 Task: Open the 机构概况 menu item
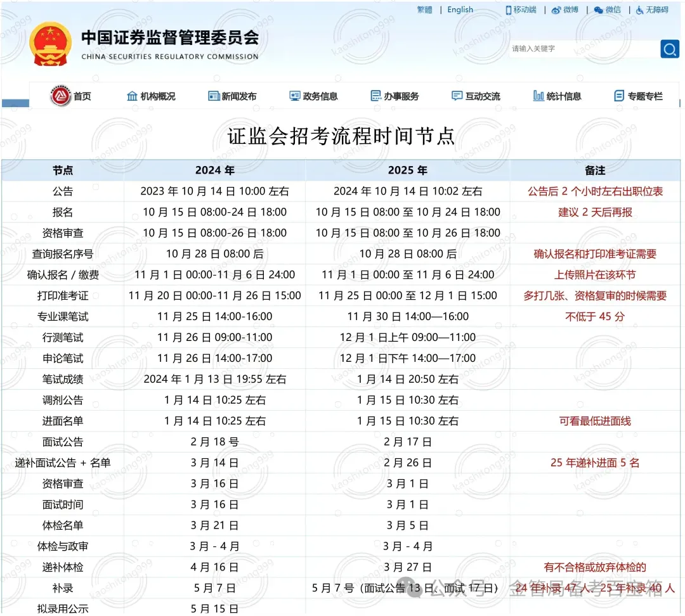pos(158,96)
